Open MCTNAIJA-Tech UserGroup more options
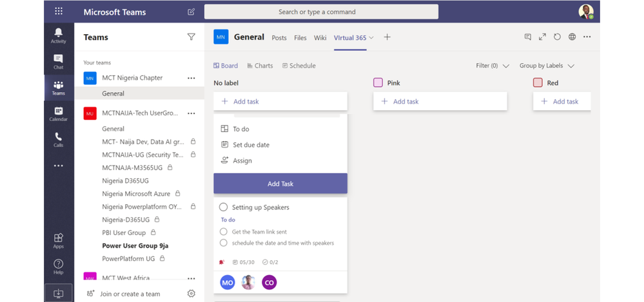The width and height of the screenshot is (644, 302). 191,113
